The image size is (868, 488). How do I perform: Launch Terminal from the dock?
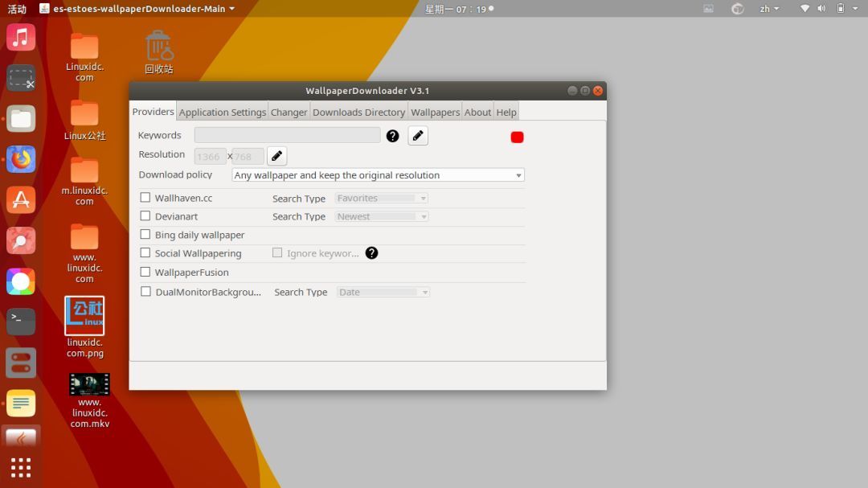click(21, 322)
